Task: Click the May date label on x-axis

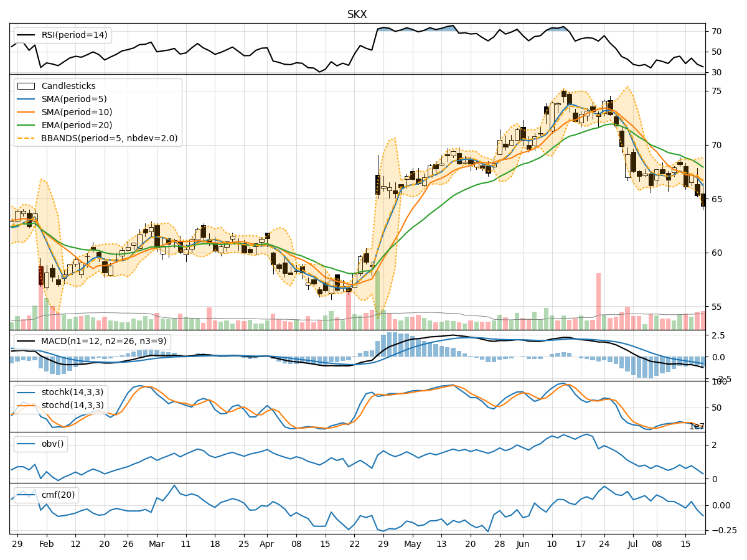Action: [412, 544]
